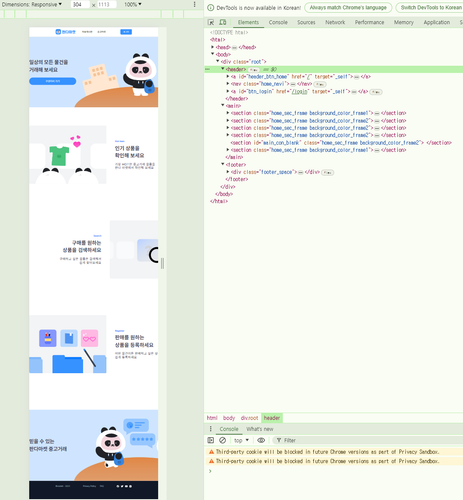Select html in the breadcrumb bar
This screenshot has width=463, height=500.
coord(212,418)
